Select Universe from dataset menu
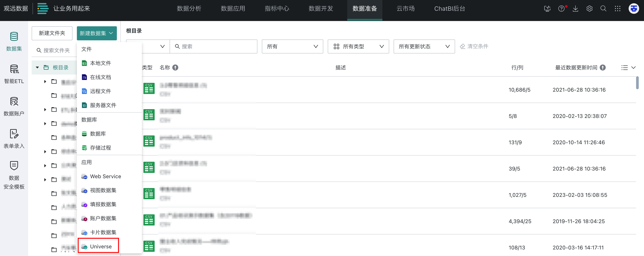 point(101,246)
